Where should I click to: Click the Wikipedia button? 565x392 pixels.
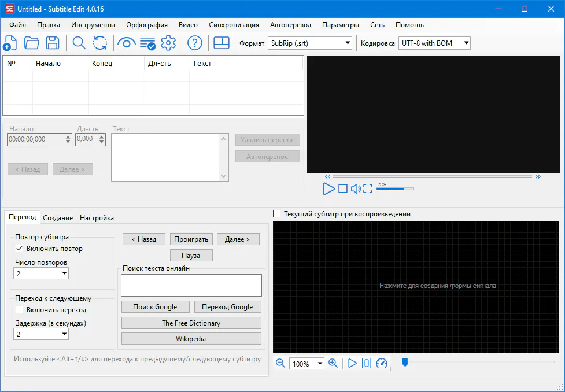[x=191, y=339]
